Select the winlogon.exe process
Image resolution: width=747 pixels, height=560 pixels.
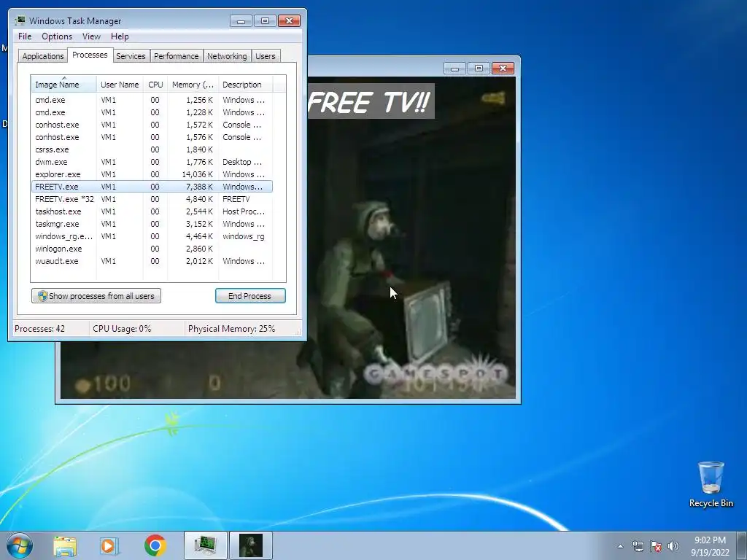pyautogui.click(x=152, y=249)
